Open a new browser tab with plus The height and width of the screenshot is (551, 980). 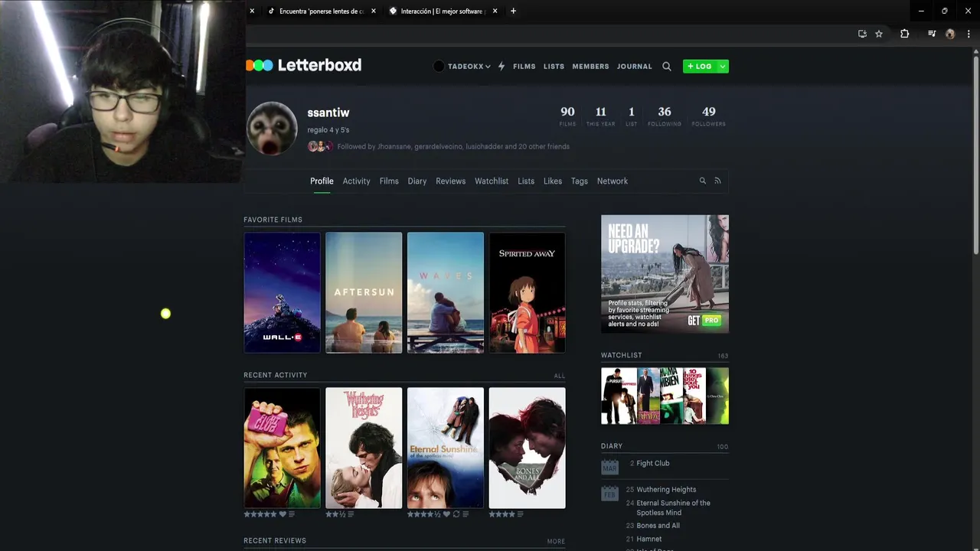(513, 11)
